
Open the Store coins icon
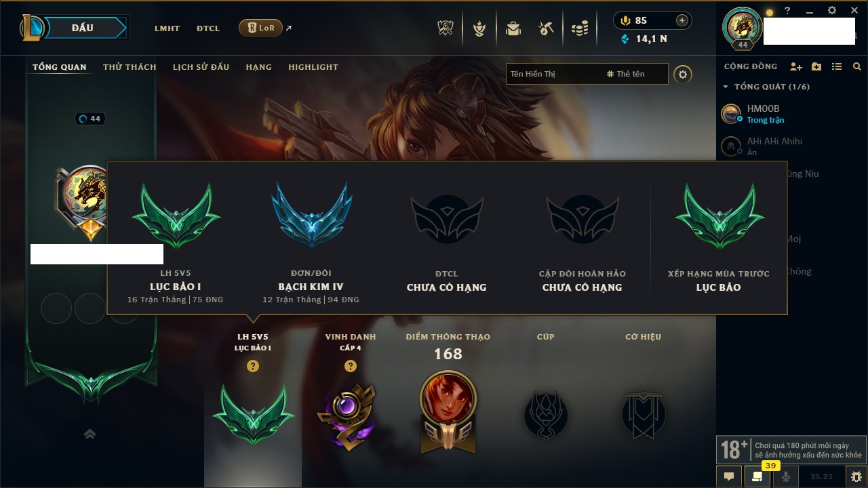(x=579, y=28)
